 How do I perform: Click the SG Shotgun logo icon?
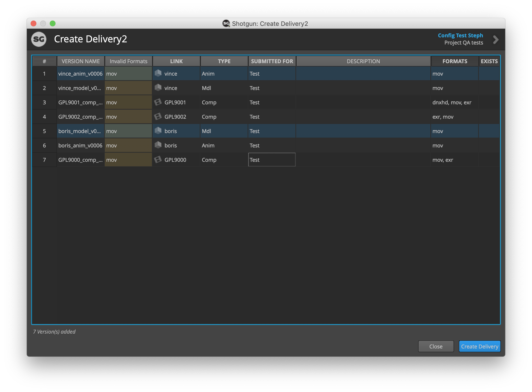point(39,39)
